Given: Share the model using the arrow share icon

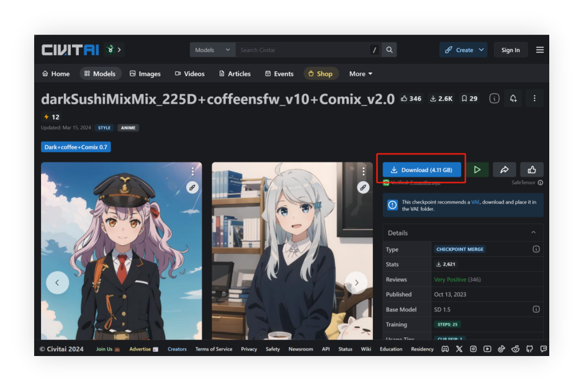Looking at the screenshot, I should pyautogui.click(x=504, y=169).
